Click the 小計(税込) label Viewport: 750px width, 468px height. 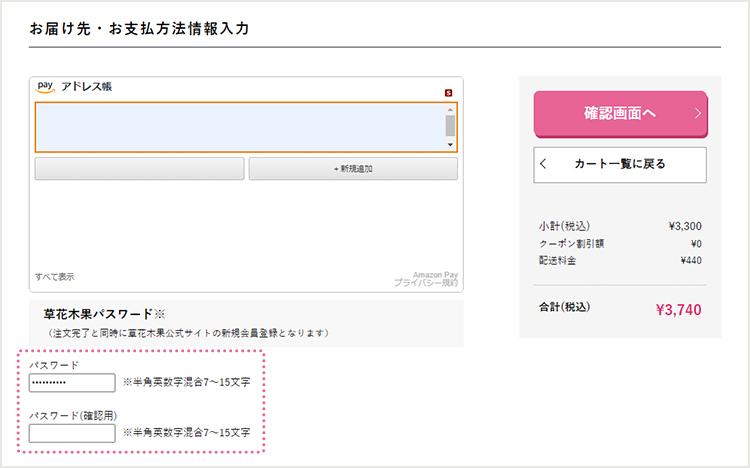564,226
